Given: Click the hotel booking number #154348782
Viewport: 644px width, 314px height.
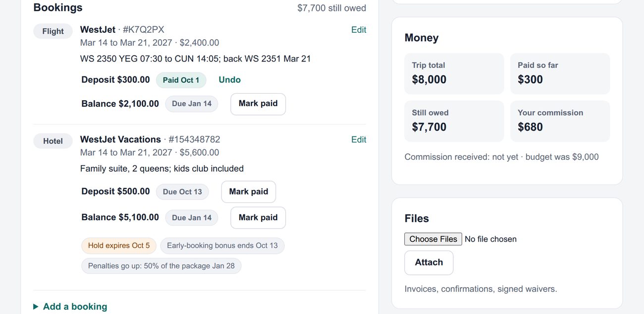Looking at the screenshot, I should click(194, 139).
